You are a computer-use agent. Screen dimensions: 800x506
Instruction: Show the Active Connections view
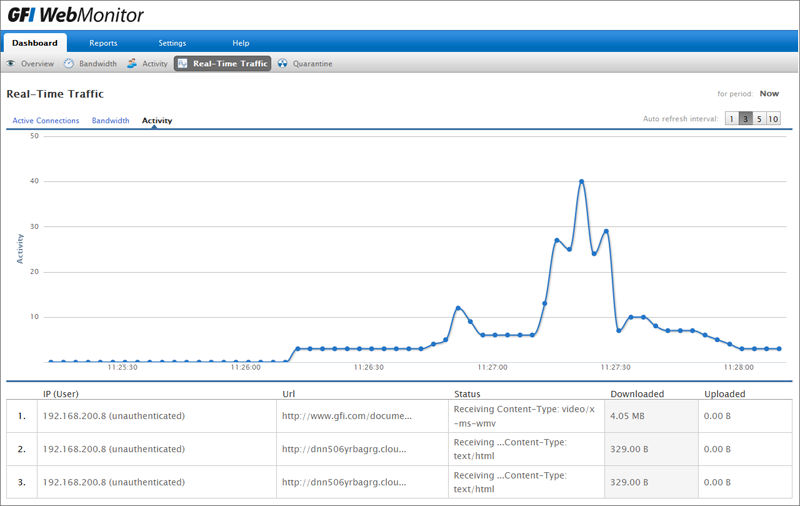(x=46, y=120)
